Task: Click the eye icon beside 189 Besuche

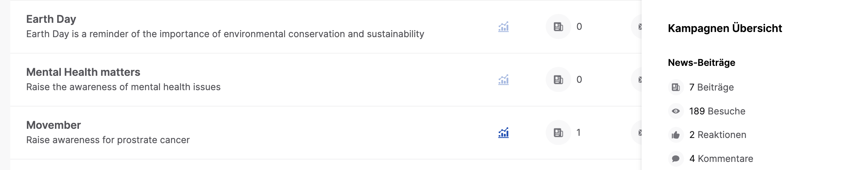Action: pos(676,111)
